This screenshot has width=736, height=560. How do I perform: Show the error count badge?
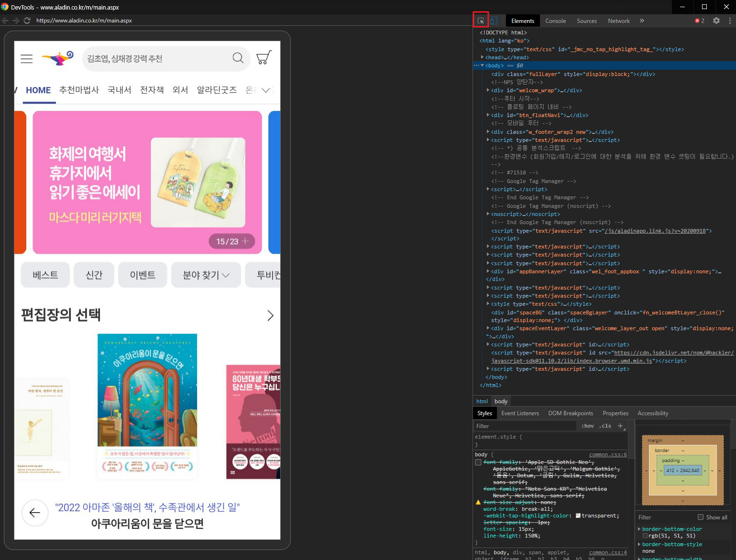coord(700,21)
